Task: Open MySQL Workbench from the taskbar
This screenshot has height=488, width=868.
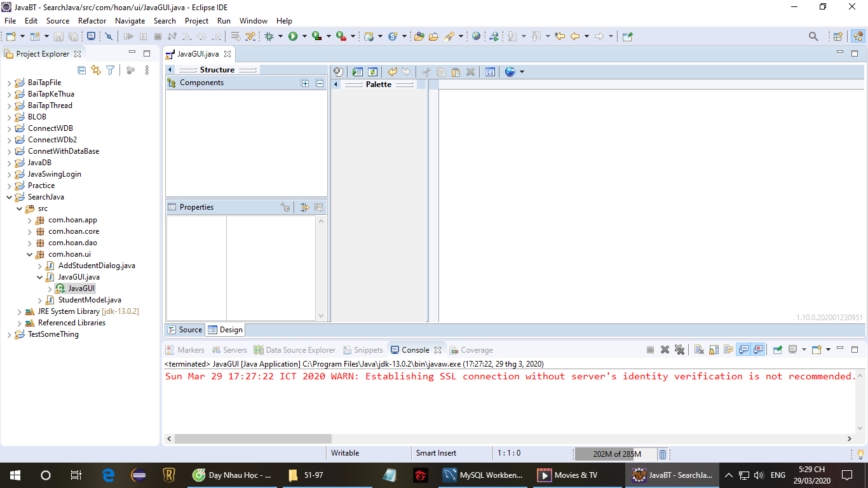Action: pyautogui.click(x=484, y=475)
